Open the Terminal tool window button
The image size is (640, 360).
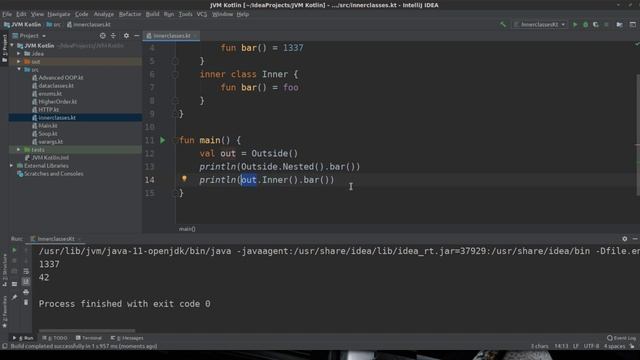point(89,338)
